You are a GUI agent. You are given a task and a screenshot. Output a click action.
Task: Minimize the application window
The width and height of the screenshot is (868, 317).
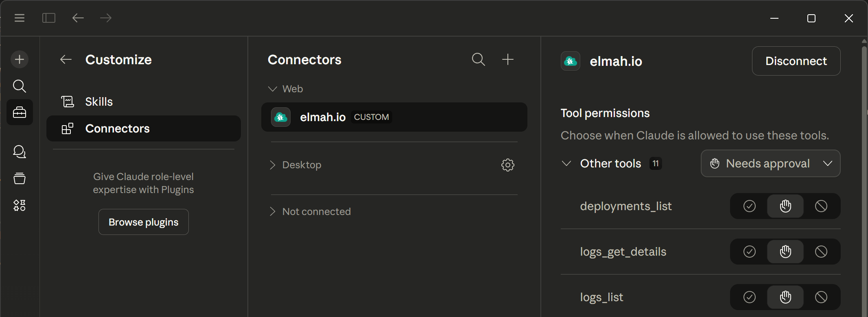774,18
